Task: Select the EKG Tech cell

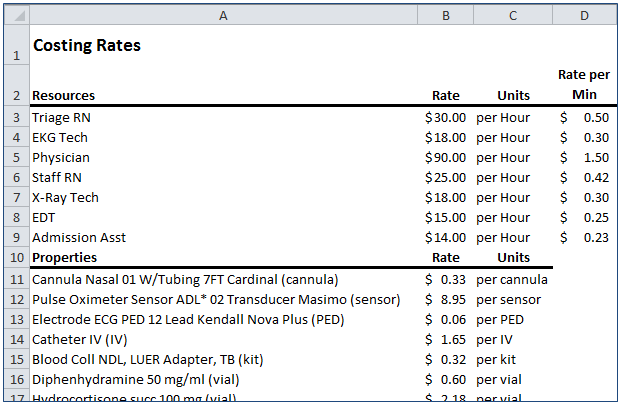Action: [223, 137]
